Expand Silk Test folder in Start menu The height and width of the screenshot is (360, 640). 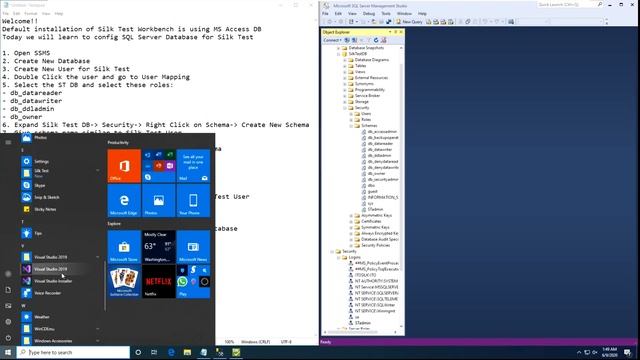pos(98,170)
